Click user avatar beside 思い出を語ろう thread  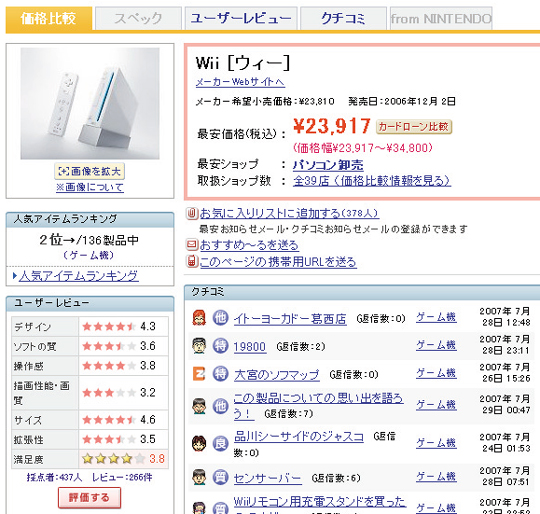coord(199,406)
